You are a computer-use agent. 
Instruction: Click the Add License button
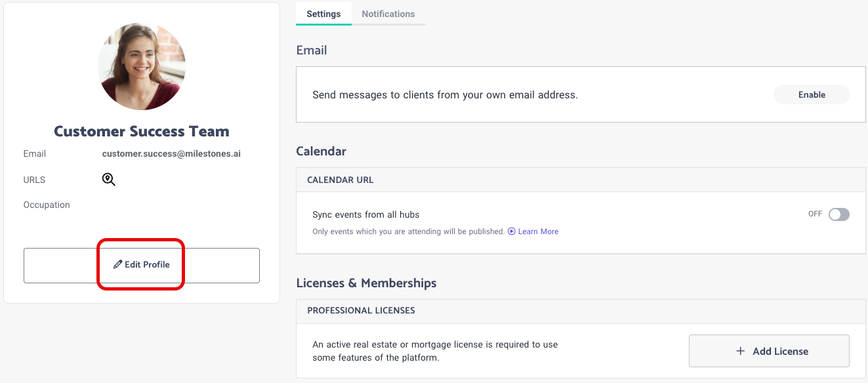click(769, 351)
